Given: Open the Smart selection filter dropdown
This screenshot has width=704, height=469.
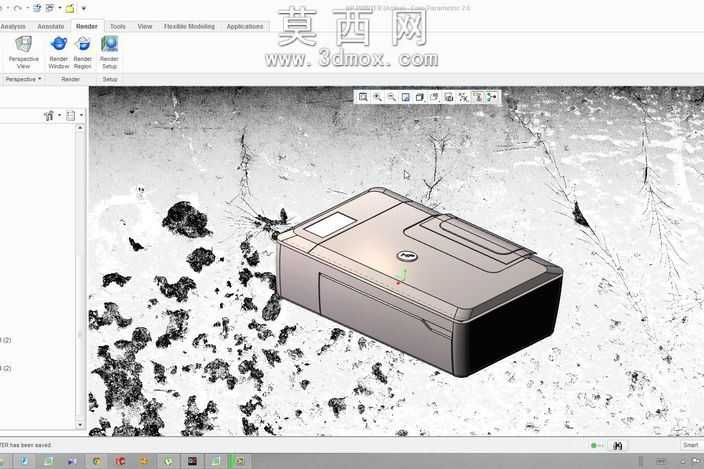Looking at the screenshot, I should point(692,445).
